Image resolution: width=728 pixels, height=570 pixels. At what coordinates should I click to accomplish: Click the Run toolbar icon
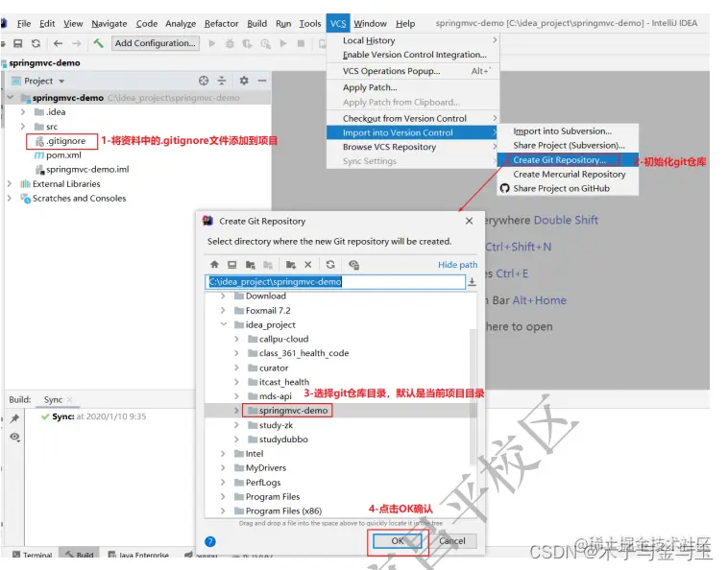212,43
